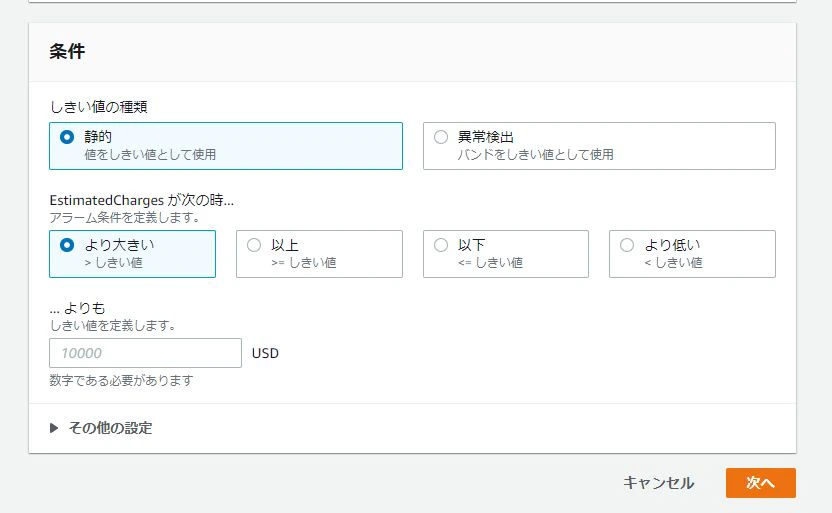Image resolution: width=832 pixels, height=513 pixels.
Task: Choose the 以下 less-or-equal condition
Action: click(x=506, y=254)
